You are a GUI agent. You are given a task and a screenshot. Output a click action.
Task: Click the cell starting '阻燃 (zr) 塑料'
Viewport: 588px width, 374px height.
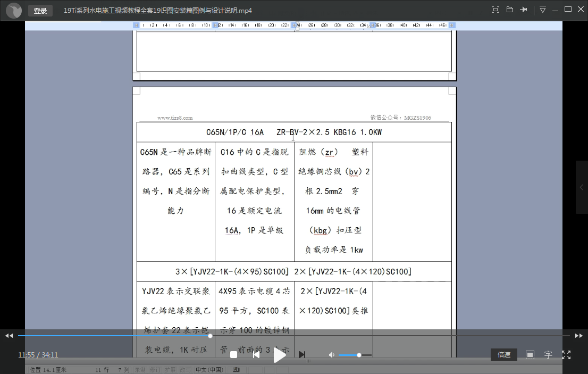[x=334, y=202]
